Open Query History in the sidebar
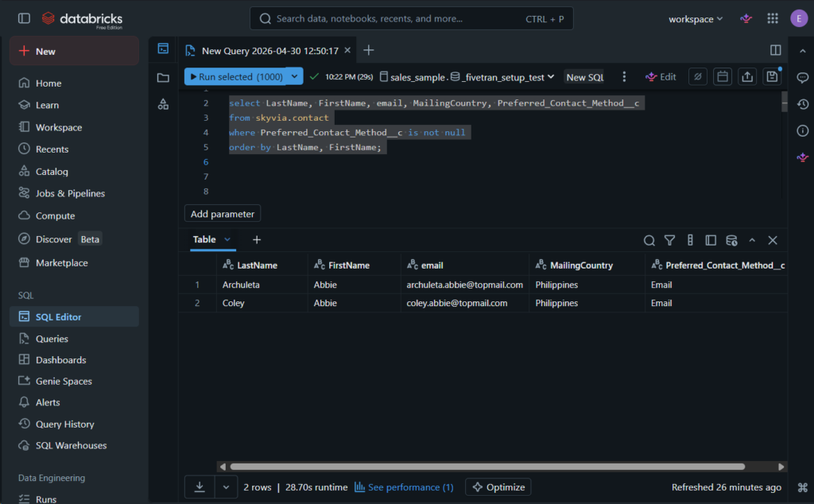The width and height of the screenshot is (814, 504). [x=74, y=424]
